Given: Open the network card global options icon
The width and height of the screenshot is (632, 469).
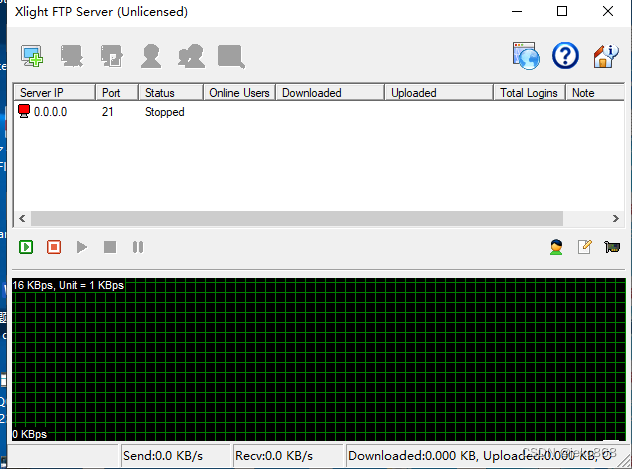Looking at the screenshot, I should coord(612,247).
